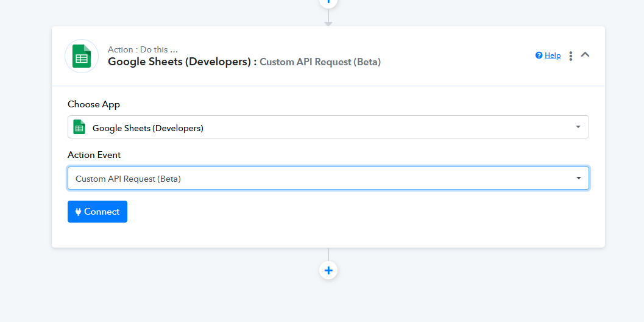Open the Action Event dropdown
Screen dimensions: 644x322
(328, 178)
